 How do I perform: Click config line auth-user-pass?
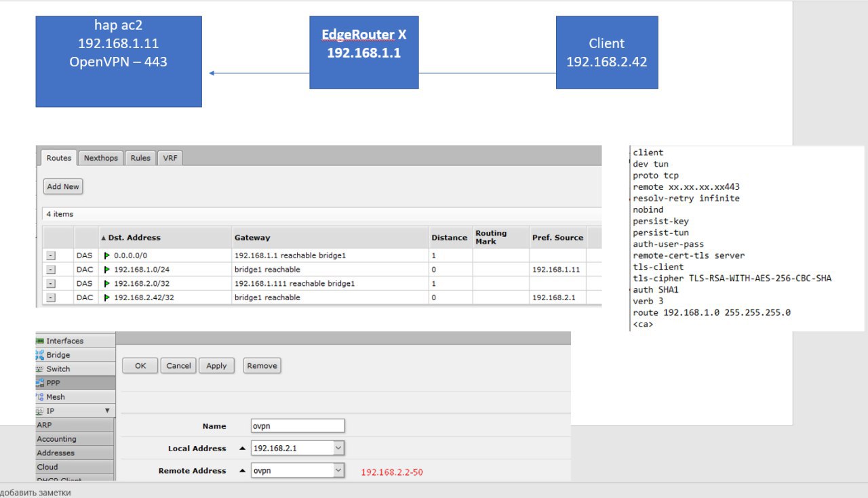pos(668,244)
